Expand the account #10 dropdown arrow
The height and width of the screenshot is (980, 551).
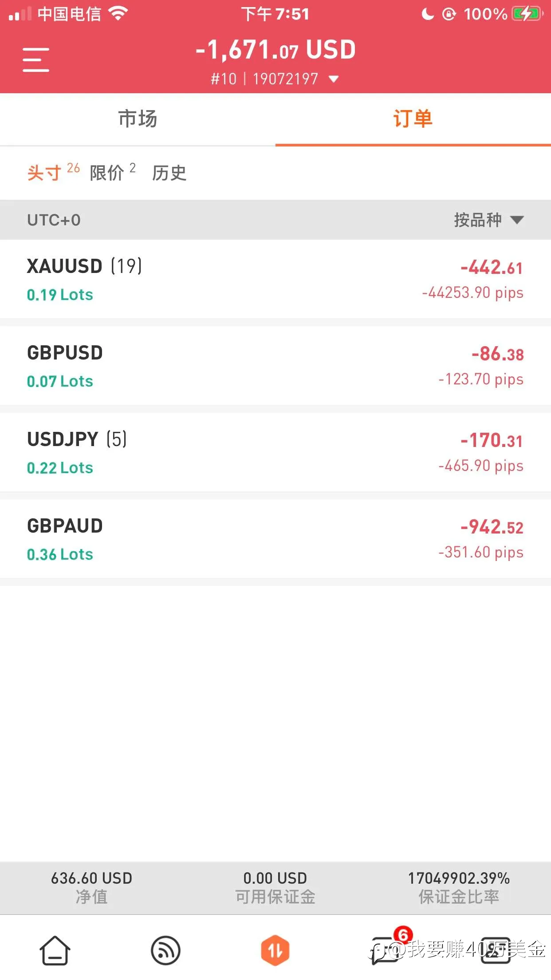[x=334, y=79]
